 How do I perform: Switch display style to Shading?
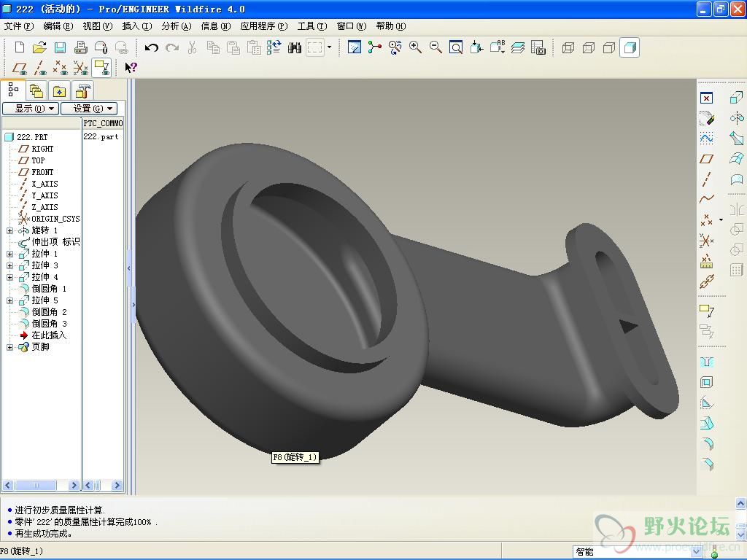click(x=630, y=47)
